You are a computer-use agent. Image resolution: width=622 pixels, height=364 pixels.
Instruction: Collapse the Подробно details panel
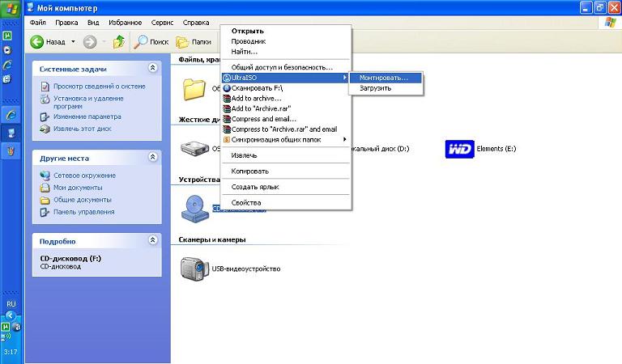click(x=154, y=240)
